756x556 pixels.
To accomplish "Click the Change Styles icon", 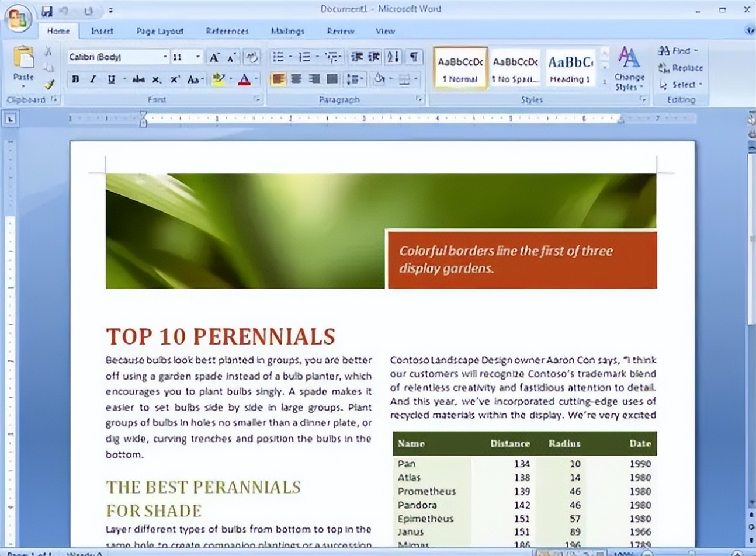I will point(629,68).
